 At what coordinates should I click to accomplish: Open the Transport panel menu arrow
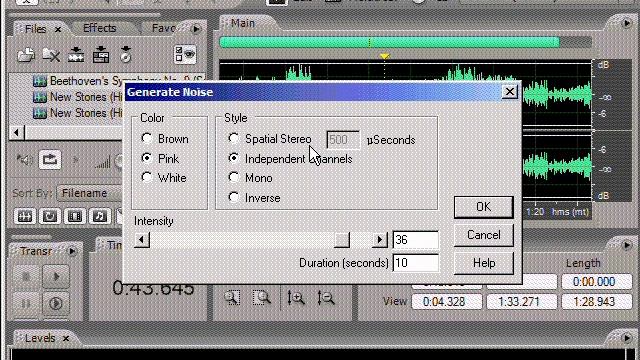(x=72, y=251)
